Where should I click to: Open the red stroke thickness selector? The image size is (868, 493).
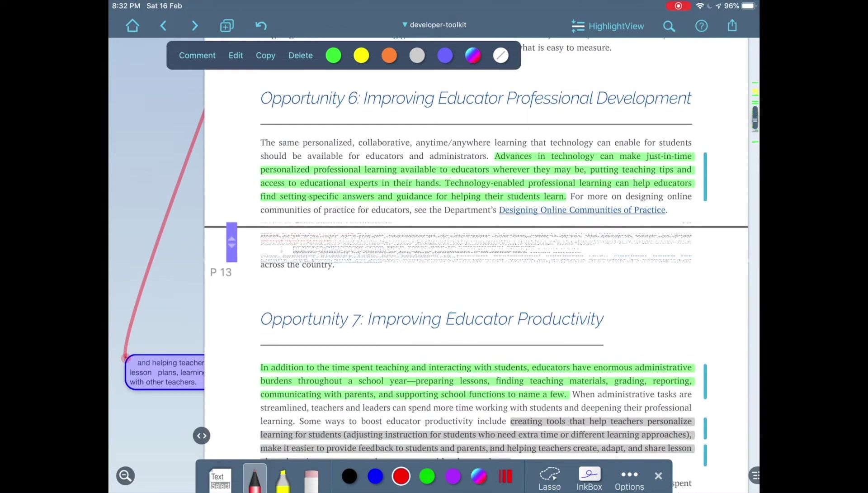pyautogui.click(x=505, y=476)
